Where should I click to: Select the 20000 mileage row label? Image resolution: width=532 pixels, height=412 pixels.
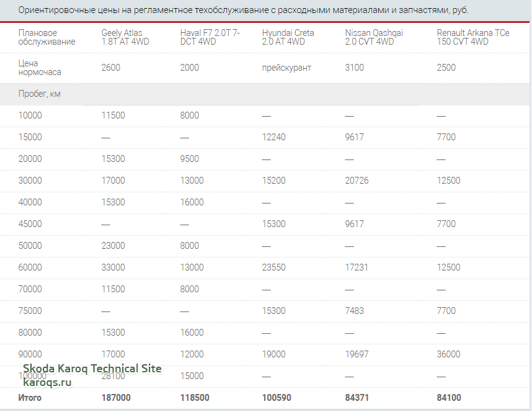pos(30,159)
